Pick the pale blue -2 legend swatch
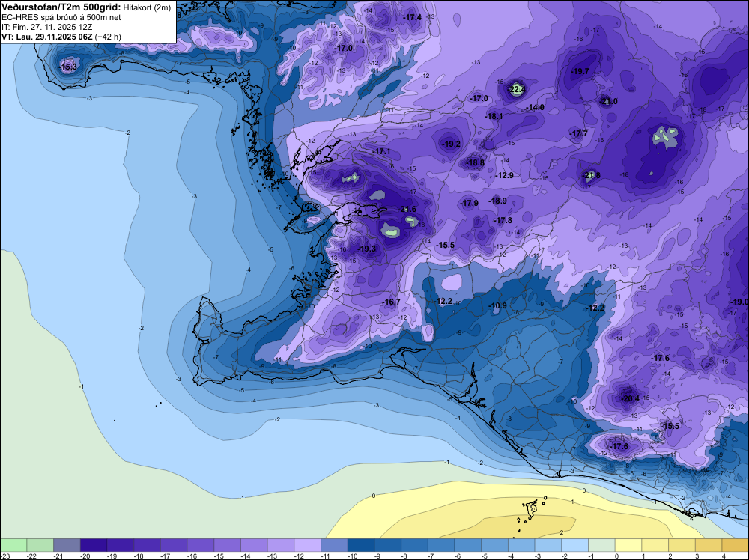 (575, 545)
